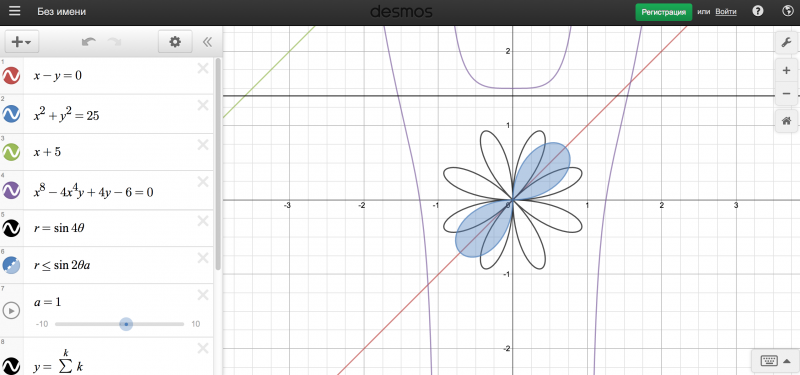Delete the a = 1 slider row
This screenshot has width=800, height=375.
click(x=203, y=295)
